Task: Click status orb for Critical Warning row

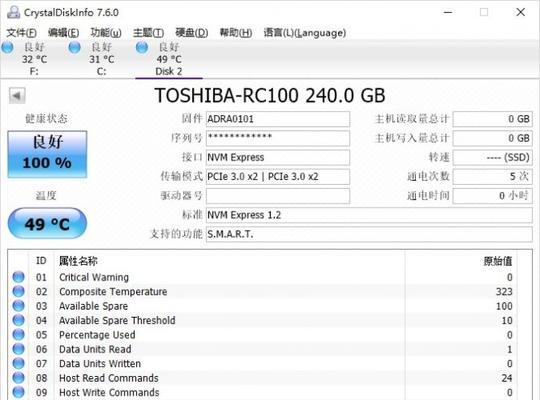Action: tap(19, 277)
